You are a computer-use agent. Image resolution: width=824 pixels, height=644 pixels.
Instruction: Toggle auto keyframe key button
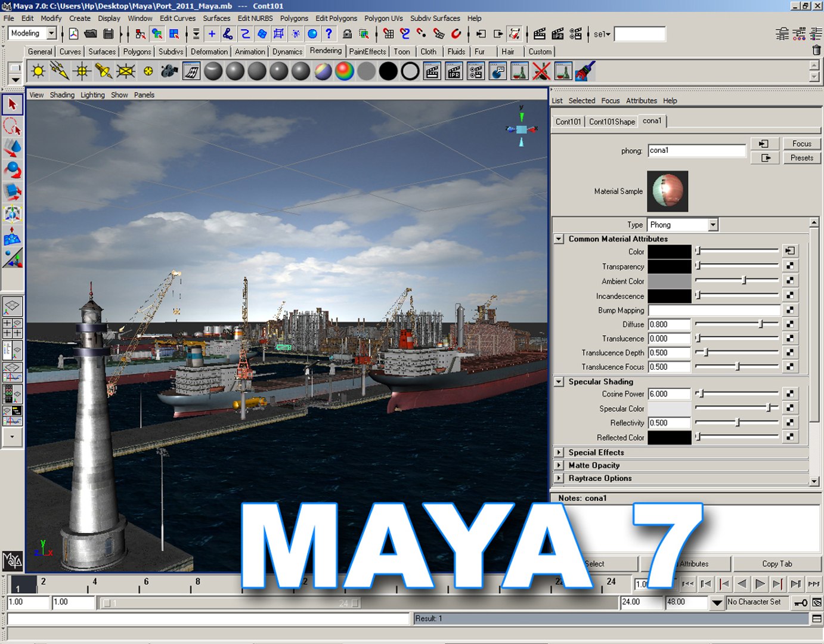tap(800, 603)
